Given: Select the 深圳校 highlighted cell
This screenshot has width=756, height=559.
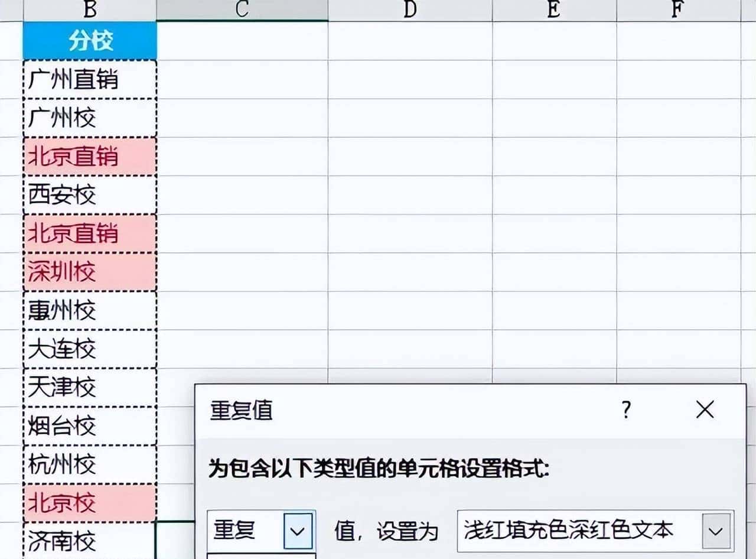Looking at the screenshot, I should point(89,272).
